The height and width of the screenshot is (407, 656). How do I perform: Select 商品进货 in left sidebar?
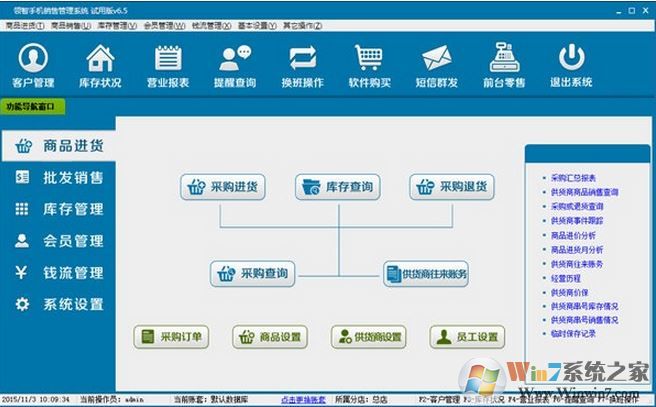59,146
